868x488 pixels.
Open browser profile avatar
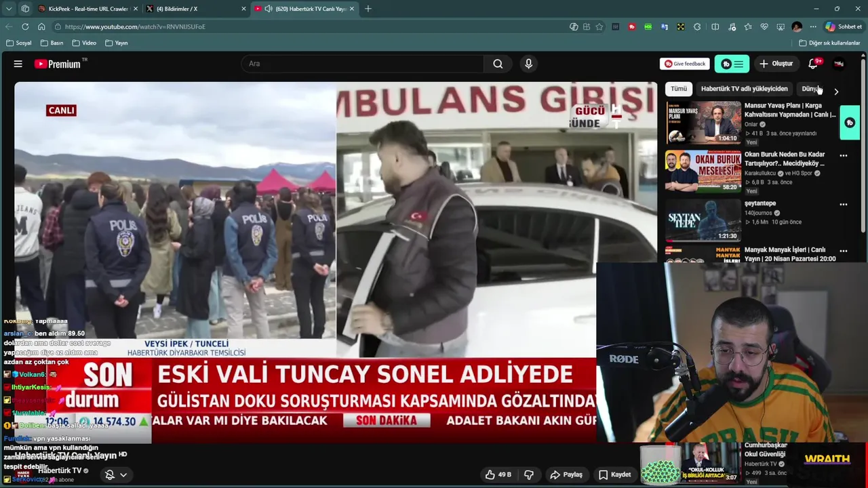pos(797,26)
